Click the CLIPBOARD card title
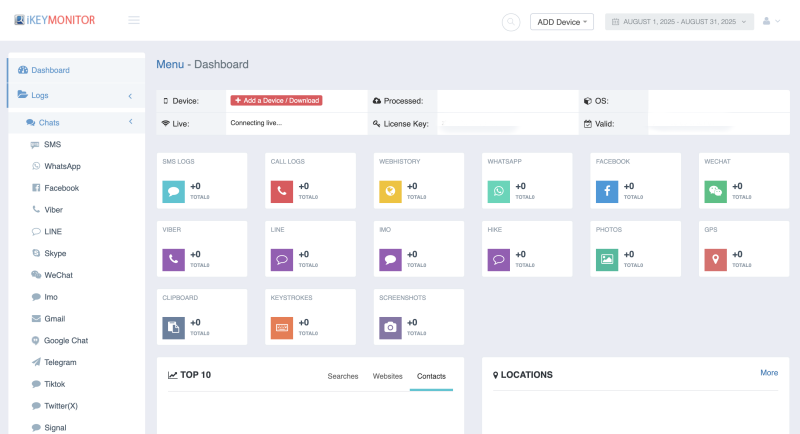 point(180,297)
